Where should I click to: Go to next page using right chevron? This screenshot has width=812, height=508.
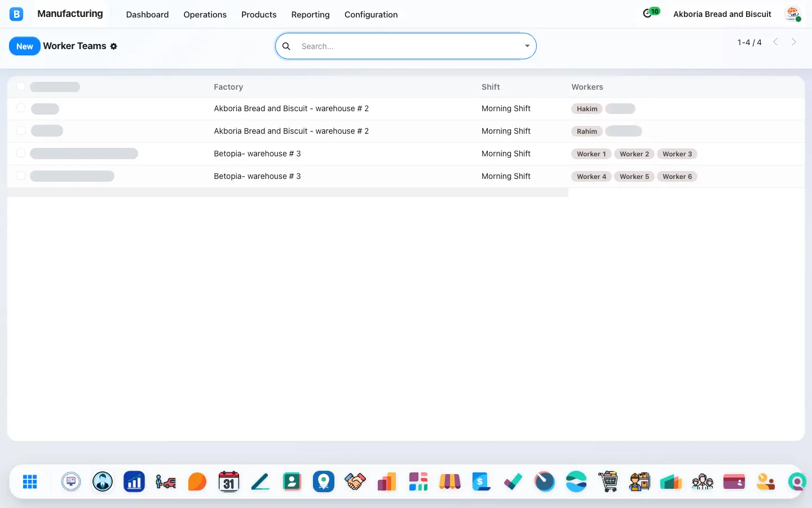point(794,42)
